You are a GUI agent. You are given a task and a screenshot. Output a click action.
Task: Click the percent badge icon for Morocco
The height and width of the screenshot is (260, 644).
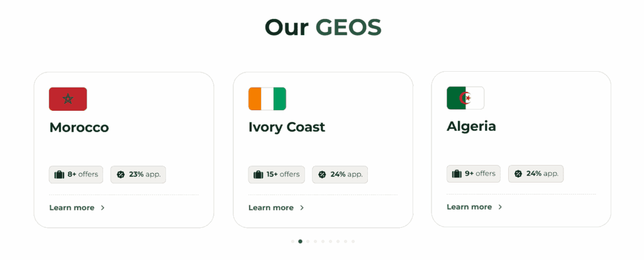pos(121,174)
